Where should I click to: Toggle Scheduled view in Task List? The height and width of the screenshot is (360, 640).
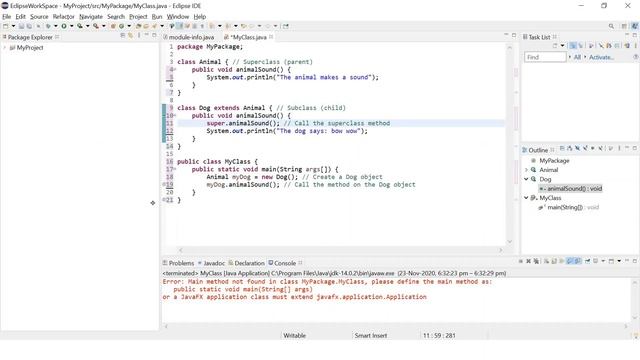point(580,46)
